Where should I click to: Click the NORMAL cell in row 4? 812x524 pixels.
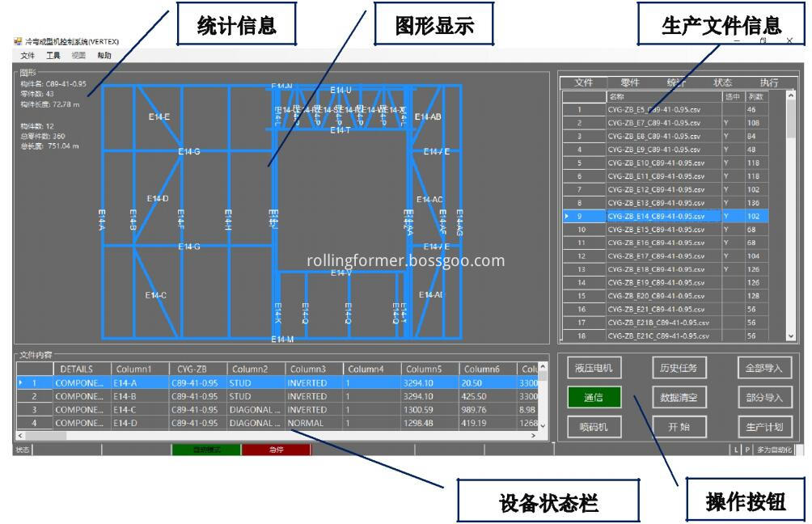(x=314, y=423)
